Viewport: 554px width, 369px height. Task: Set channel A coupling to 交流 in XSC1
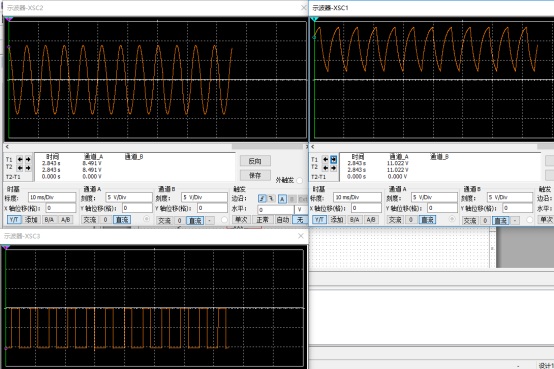[x=395, y=219]
